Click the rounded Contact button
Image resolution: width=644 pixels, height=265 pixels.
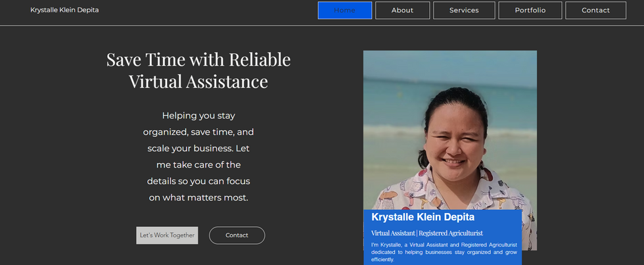[237, 235]
